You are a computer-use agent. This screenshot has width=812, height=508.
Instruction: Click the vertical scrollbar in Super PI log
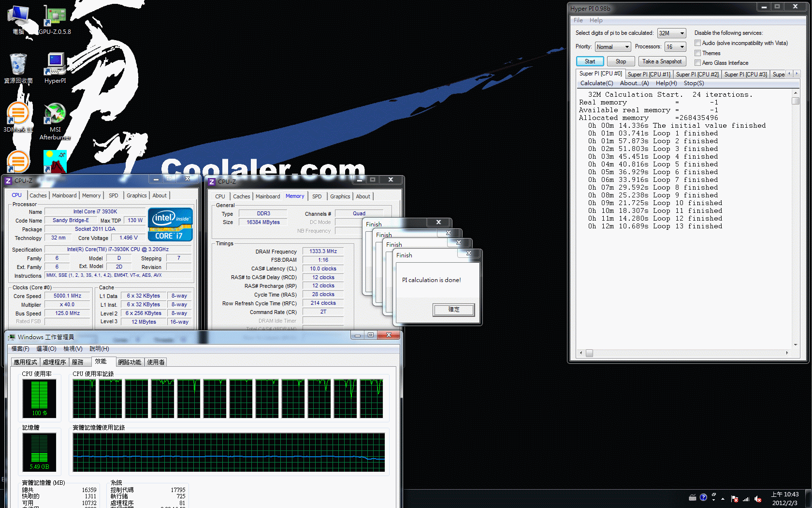(796, 218)
